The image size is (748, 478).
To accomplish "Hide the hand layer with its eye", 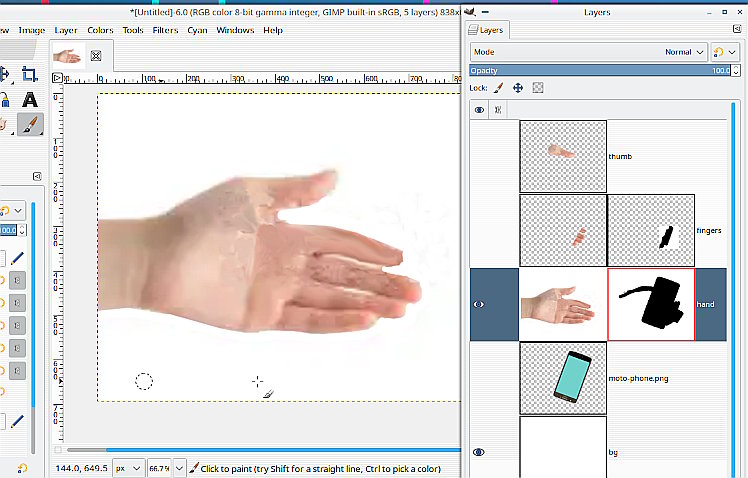I will click(x=479, y=304).
